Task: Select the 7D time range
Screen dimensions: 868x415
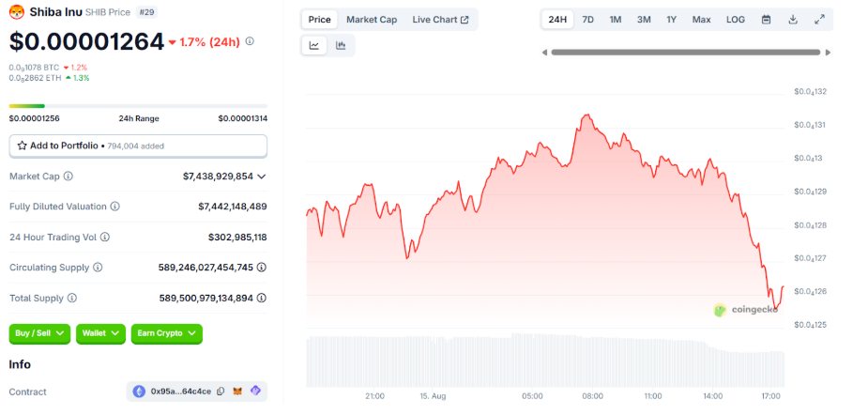Action: (x=587, y=20)
